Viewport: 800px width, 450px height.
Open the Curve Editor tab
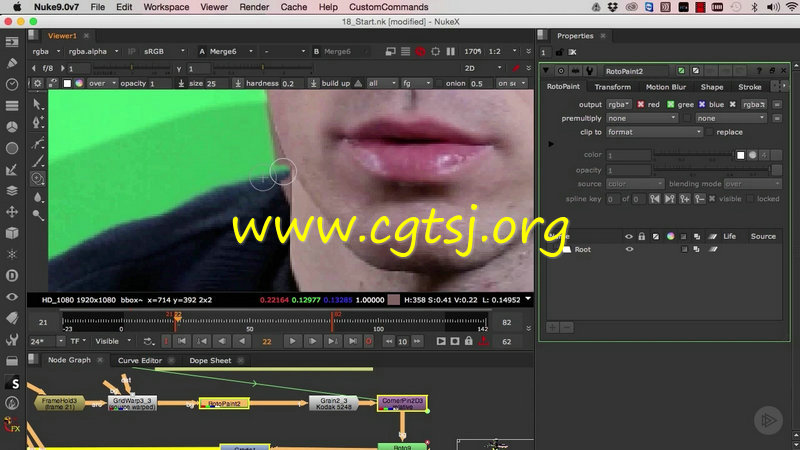coord(140,361)
